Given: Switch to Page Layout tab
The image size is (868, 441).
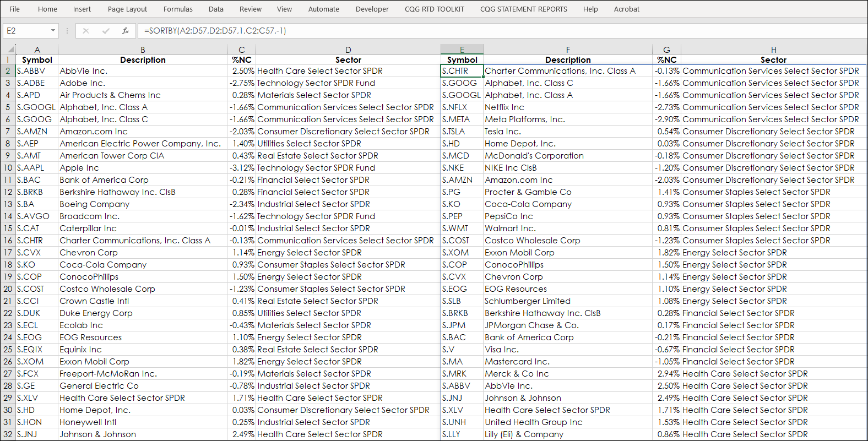Looking at the screenshot, I should tap(127, 9).
